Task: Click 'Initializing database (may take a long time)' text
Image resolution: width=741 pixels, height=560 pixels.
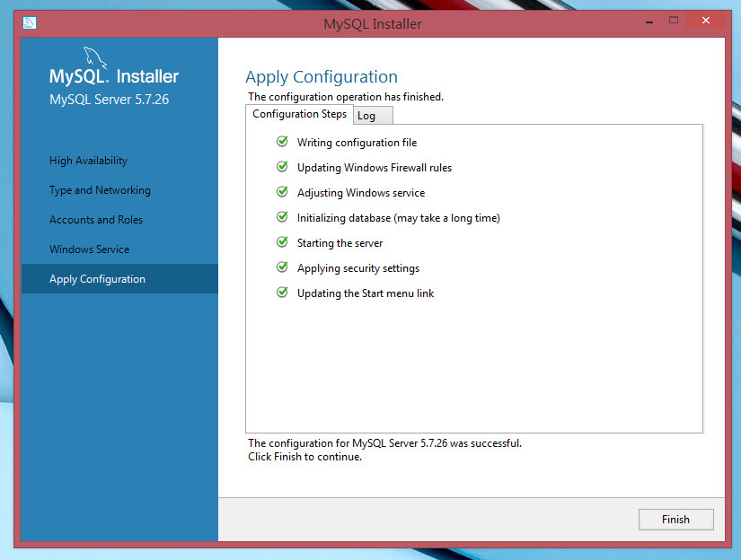Action: coord(399,218)
